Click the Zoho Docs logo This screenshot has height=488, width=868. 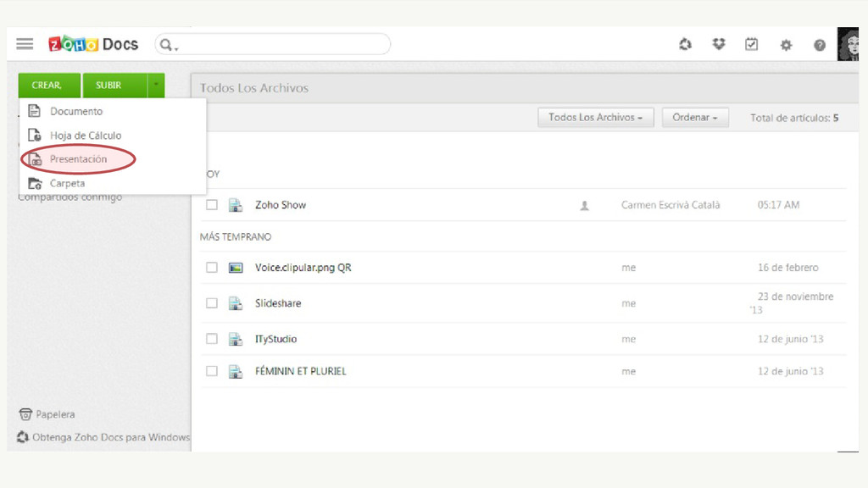[x=93, y=44]
